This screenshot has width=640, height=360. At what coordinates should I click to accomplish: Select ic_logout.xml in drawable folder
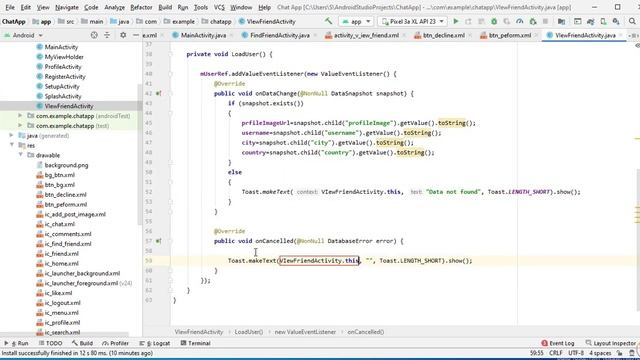[x=62, y=303]
